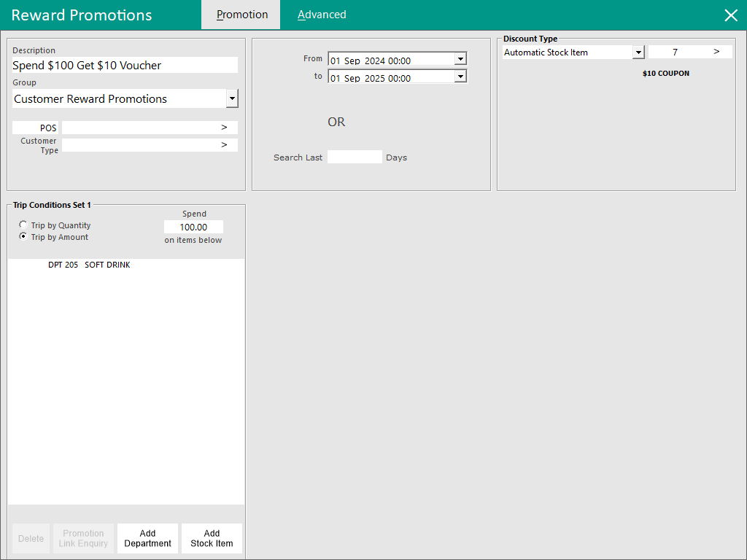Expand the 'to' date picker
This screenshot has height=560, width=747.
tap(460, 77)
